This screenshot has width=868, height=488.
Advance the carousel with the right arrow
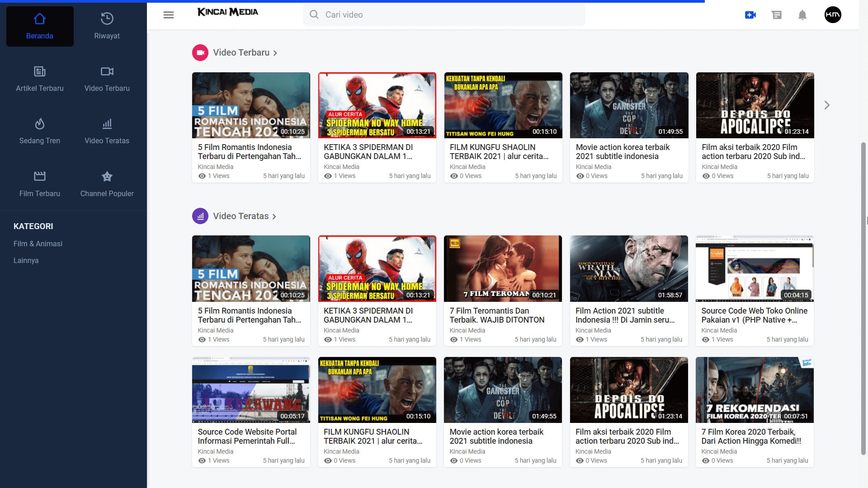point(827,105)
